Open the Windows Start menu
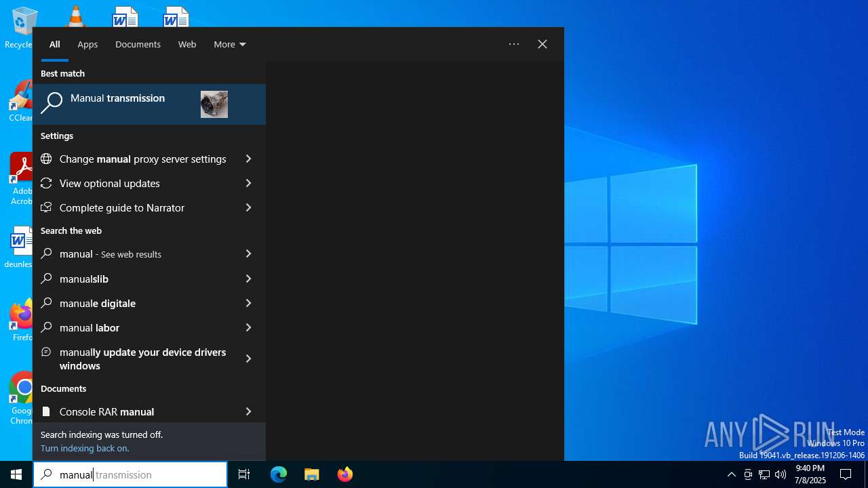Viewport: 868px width, 488px height. (16, 474)
